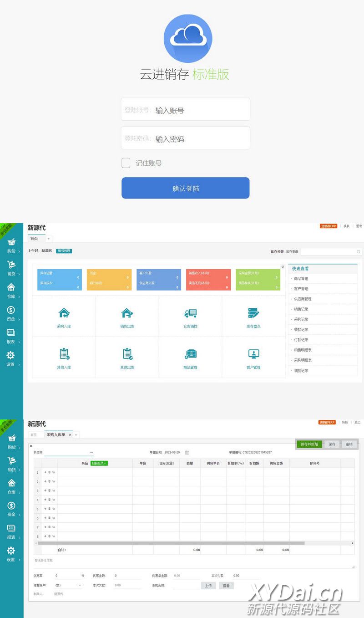Viewport: 364px width, 618px height.
Task: Open the 商品管理 dashboard tile icon
Action: 190,354
